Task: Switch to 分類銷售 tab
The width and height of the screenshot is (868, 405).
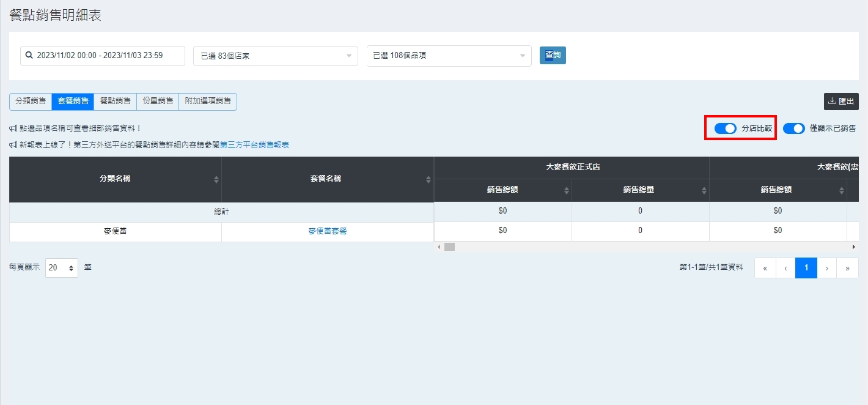Action: 31,102
